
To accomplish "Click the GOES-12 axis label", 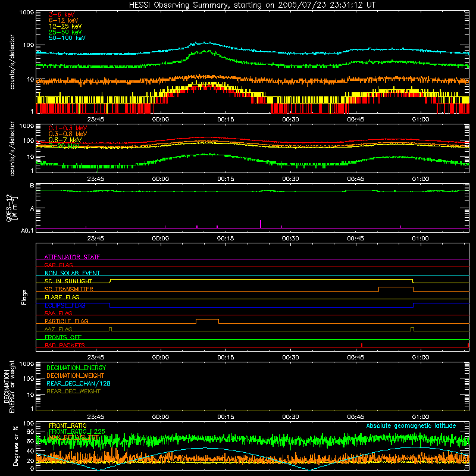I will pyautogui.click(x=11, y=208).
